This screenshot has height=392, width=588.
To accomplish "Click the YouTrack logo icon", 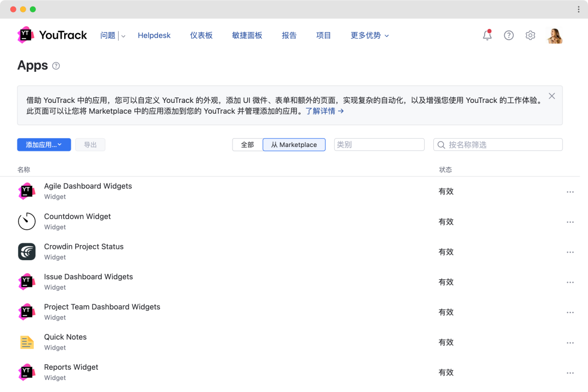I will click(x=26, y=35).
